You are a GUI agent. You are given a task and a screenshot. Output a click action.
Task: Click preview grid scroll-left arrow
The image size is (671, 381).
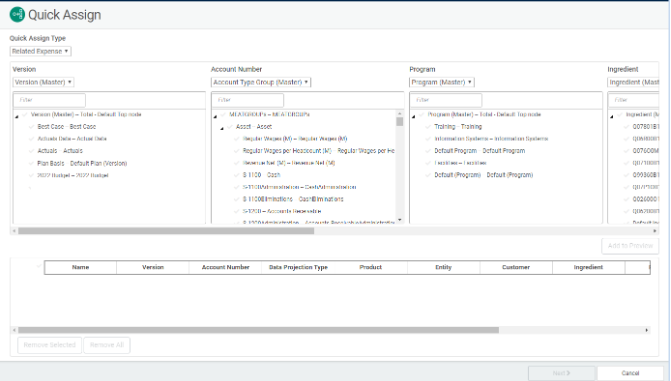[14, 330]
